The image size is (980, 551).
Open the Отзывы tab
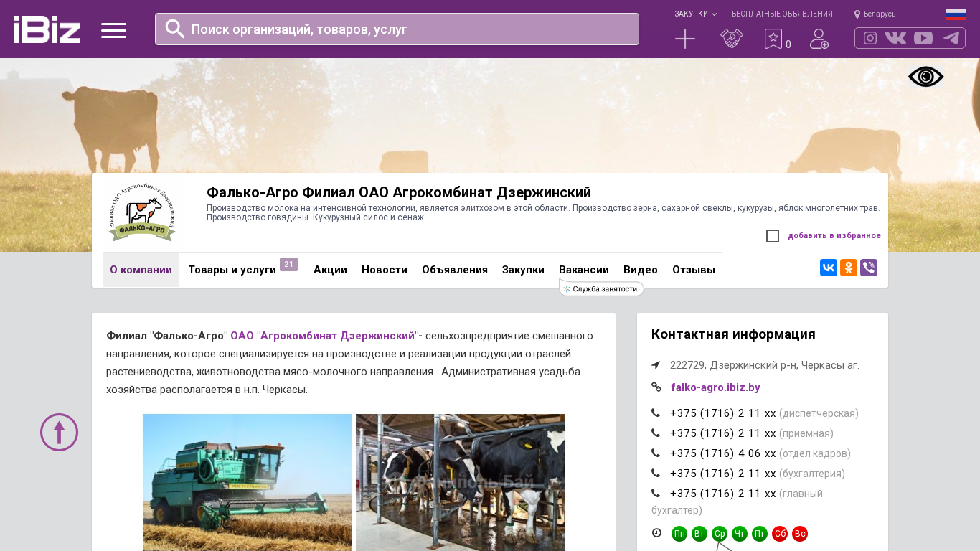694,270
